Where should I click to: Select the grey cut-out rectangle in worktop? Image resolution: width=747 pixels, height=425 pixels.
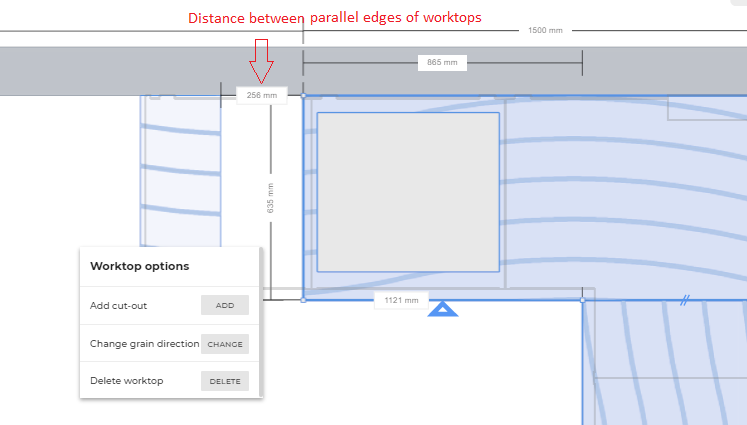[x=408, y=192]
